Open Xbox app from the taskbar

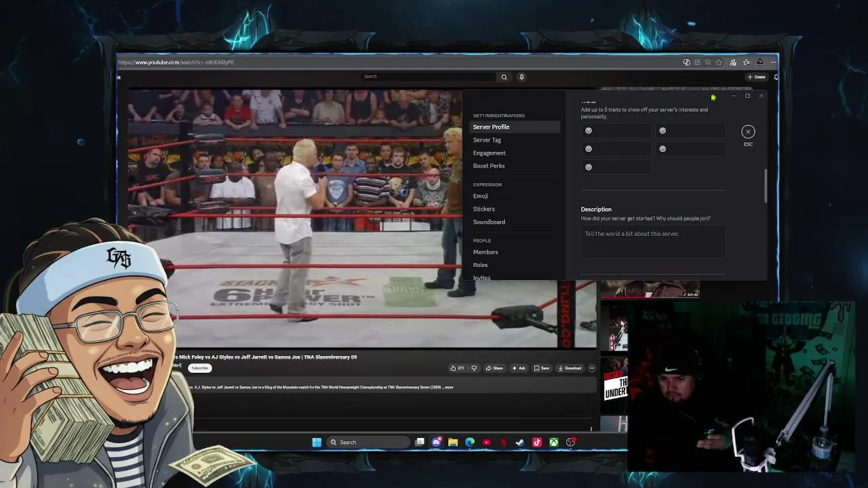point(554,442)
